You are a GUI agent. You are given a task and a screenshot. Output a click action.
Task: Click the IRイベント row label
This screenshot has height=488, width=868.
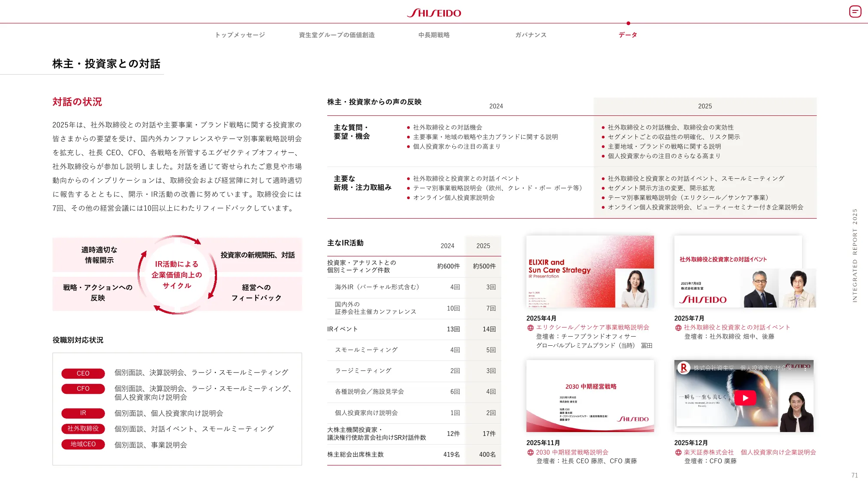(x=342, y=329)
